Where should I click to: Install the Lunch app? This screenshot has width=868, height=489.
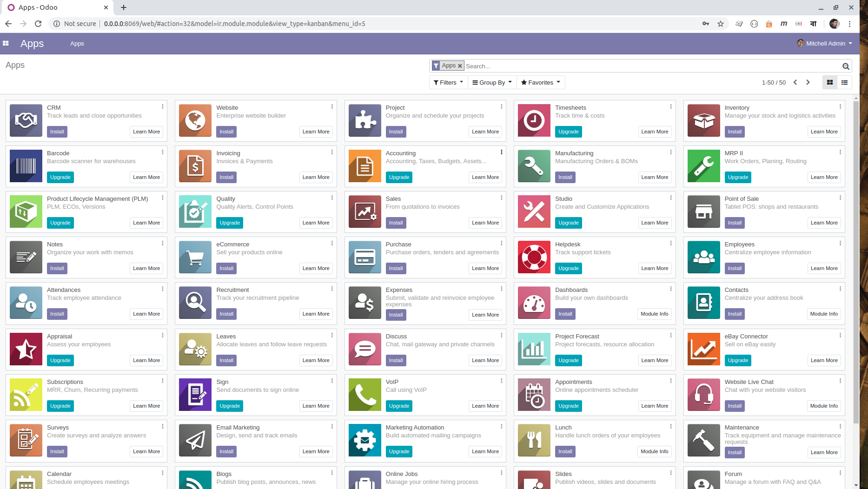coord(565,451)
